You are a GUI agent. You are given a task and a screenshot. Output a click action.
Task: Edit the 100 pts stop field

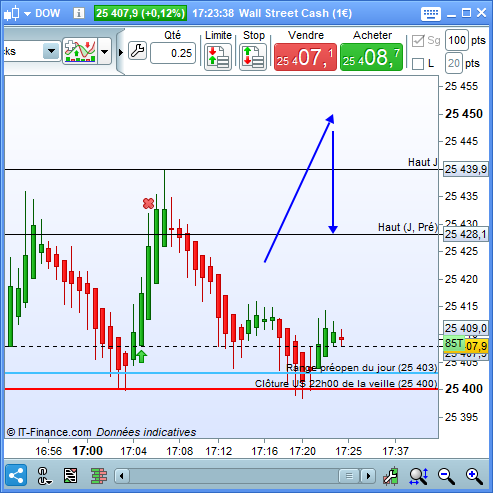coord(457,40)
